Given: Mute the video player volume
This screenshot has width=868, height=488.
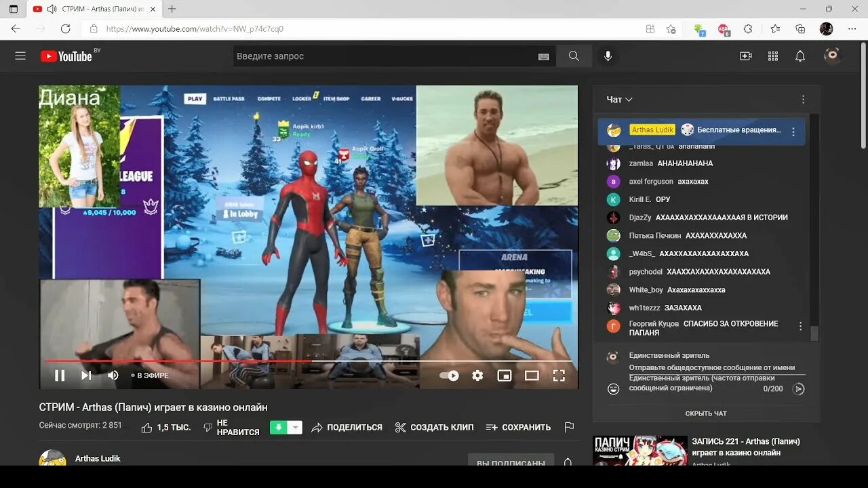Looking at the screenshot, I should point(113,375).
